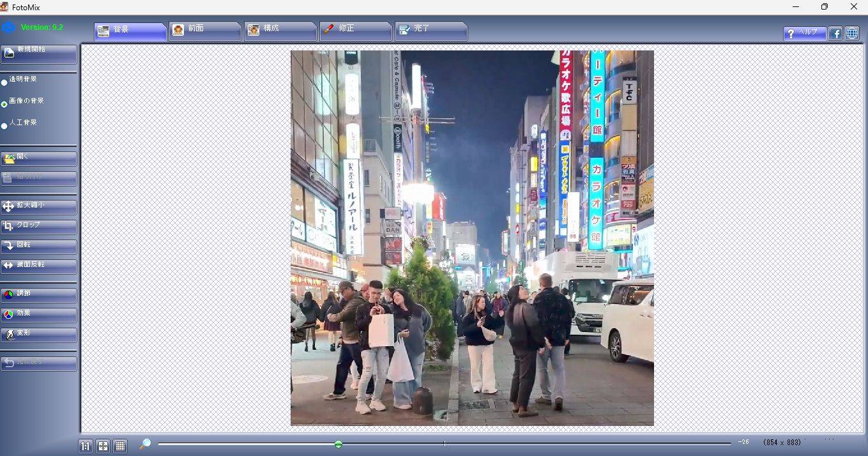The height and width of the screenshot is (456, 868).
Task: Select the クロップ (crop) tool
Action: (x=39, y=227)
